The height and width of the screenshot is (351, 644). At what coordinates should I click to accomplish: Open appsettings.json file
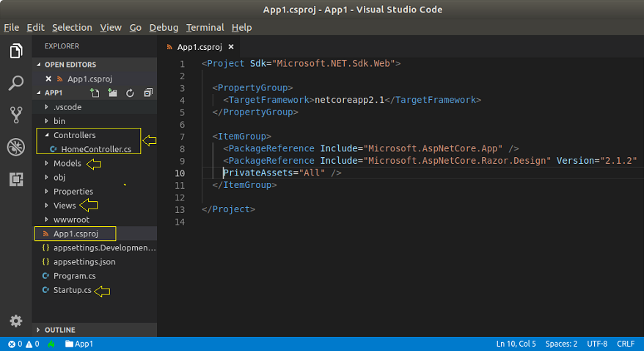pyautogui.click(x=84, y=262)
